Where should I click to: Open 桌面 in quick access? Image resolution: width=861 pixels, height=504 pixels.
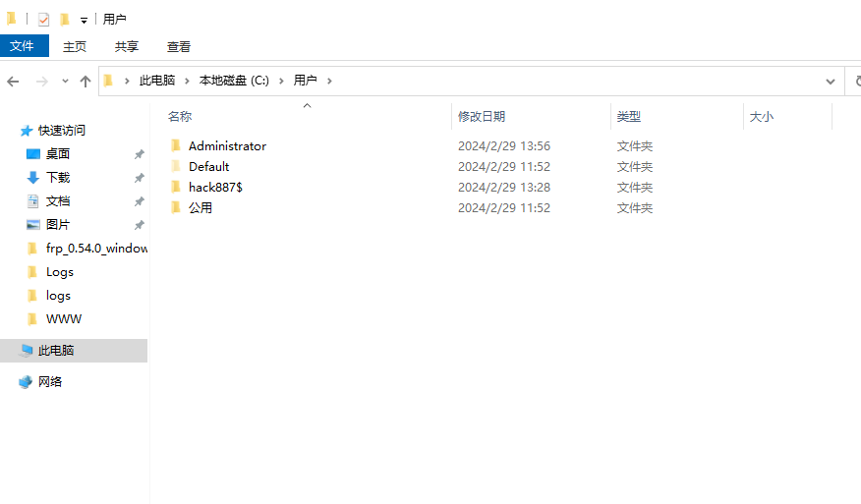click(58, 153)
